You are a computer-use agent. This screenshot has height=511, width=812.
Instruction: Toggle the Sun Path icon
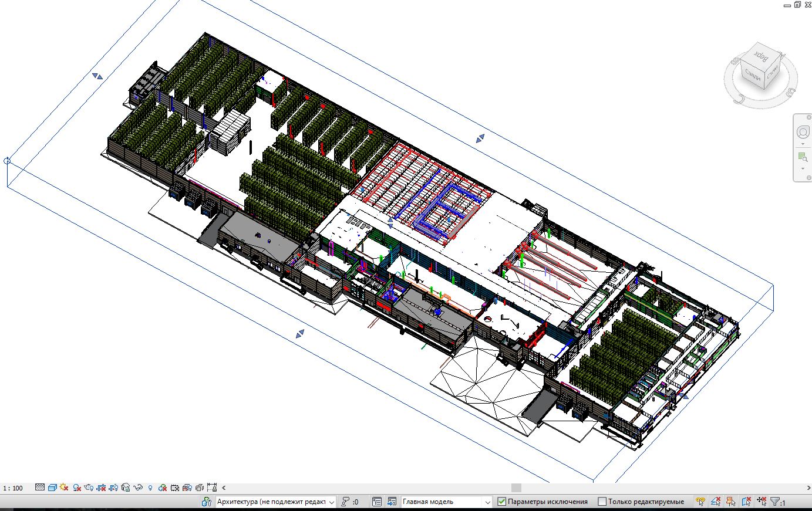pyautogui.click(x=64, y=488)
